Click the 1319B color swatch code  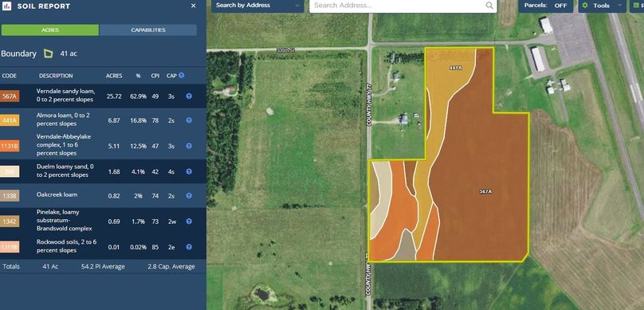pos(10,247)
